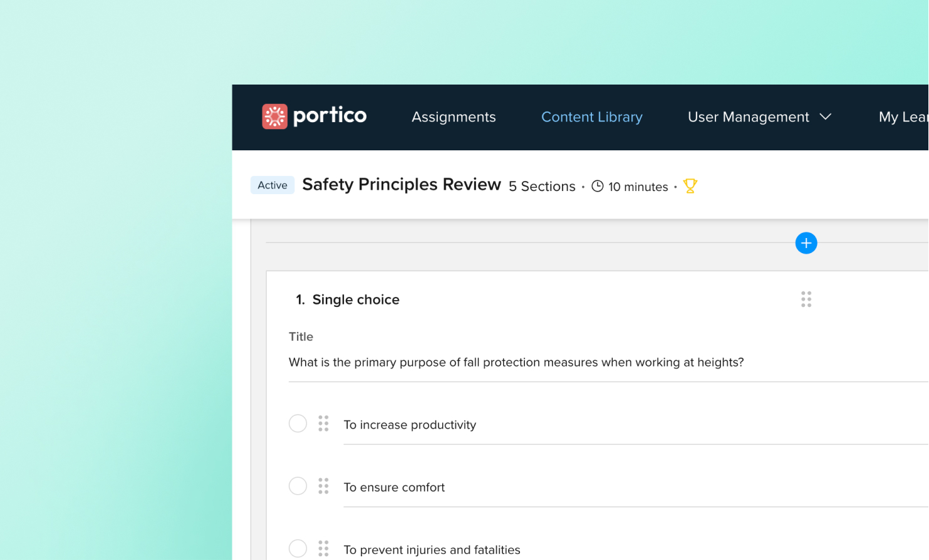Image resolution: width=929 pixels, height=560 pixels.
Task: Click the '5 Sections' label
Action: pos(542,187)
